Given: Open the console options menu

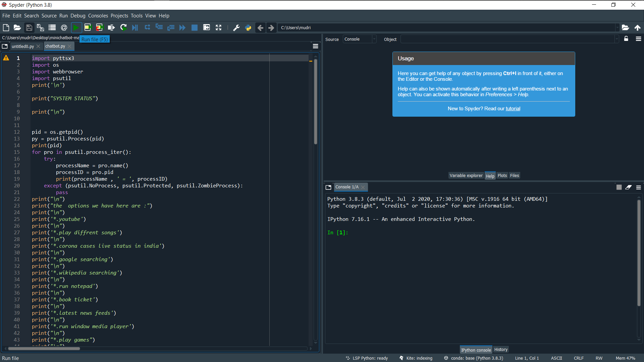Looking at the screenshot, I should point(638,187).
